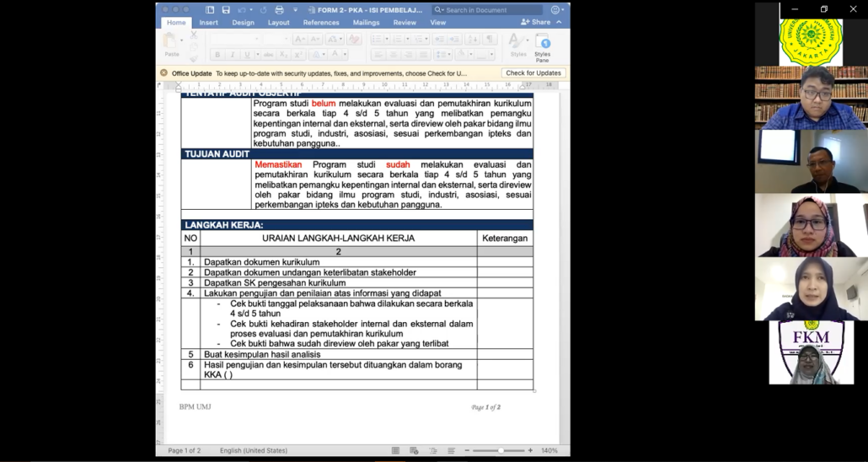Toggle Underline formatting
868x462 pixels.
(x=248, y=55)
